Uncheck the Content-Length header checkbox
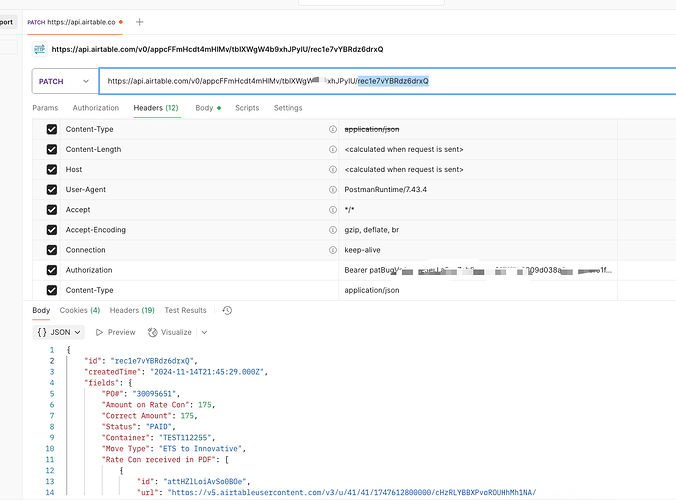The image size is (676, 500). coord(52,149)
